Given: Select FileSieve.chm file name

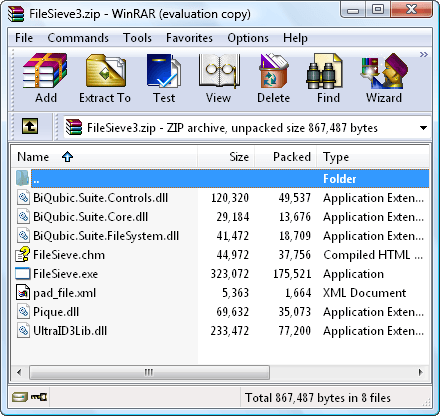Looking at the screenshot, I should click(x=69, y=255).
